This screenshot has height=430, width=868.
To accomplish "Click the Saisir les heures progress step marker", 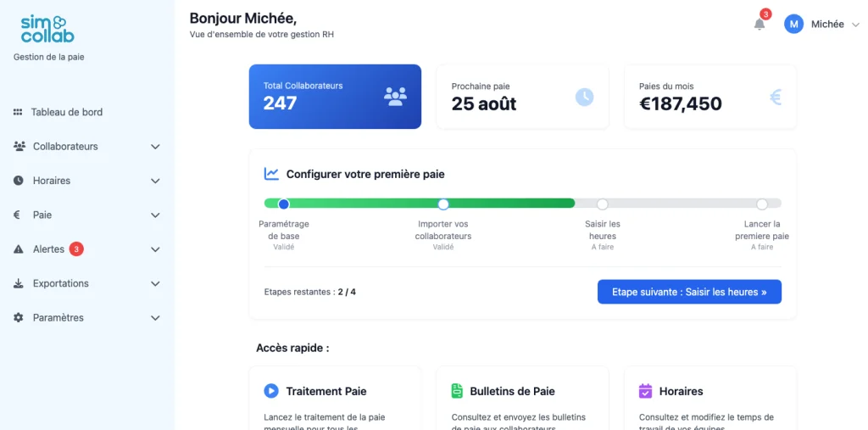I will (603, 204).
